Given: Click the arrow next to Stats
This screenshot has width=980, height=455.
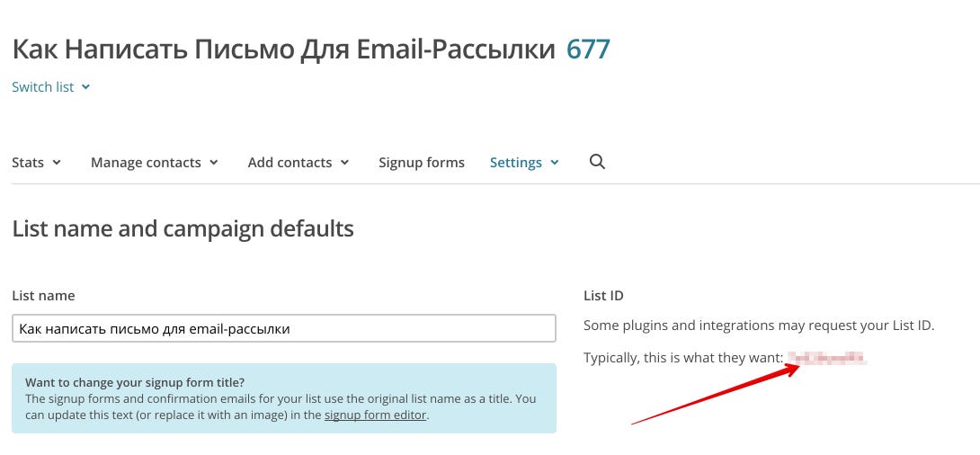Looking at the screenshot, I should [57, 163].
